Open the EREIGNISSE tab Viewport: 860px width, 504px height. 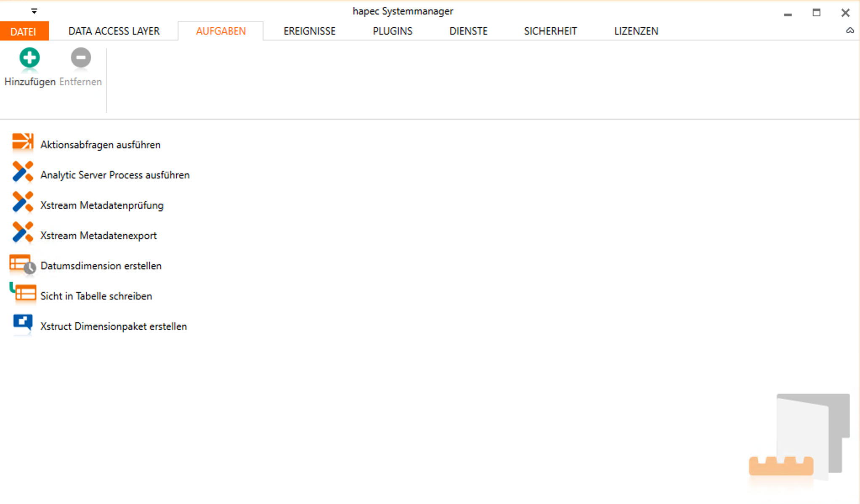[x=309, y=31]
